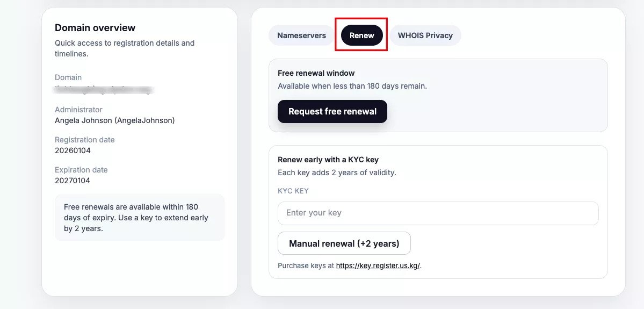Screen dimensions: 644x309
Task: Click the blurred domain name value
Action: [x=104, y=90]
